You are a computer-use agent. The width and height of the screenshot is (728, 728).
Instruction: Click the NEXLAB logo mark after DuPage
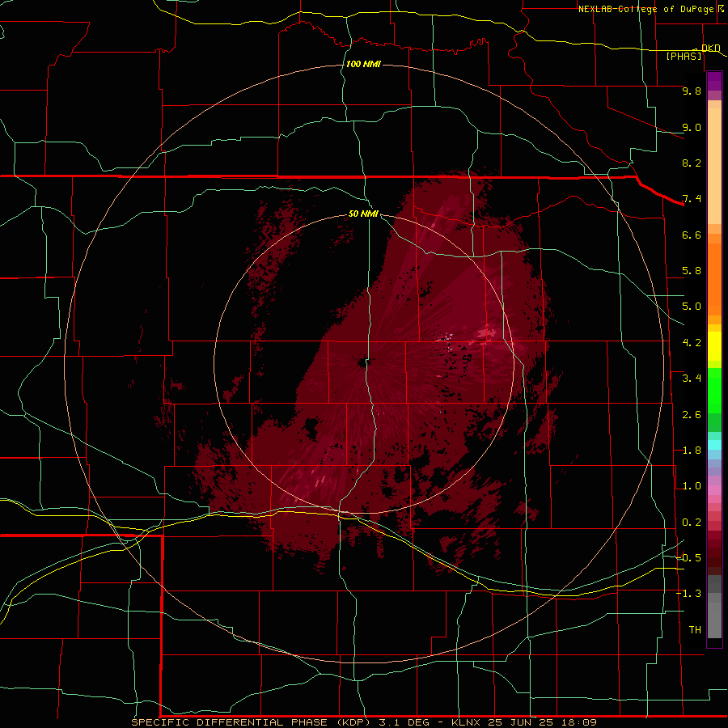721,8
